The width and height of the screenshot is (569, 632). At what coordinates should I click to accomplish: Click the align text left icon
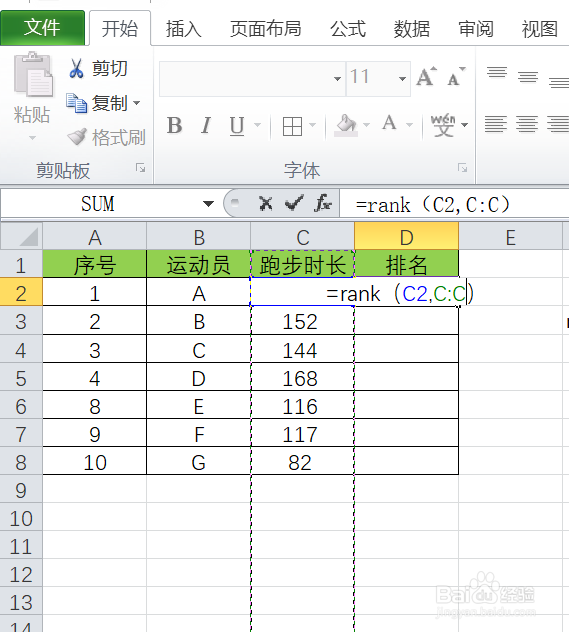click(x=496, y=124)
